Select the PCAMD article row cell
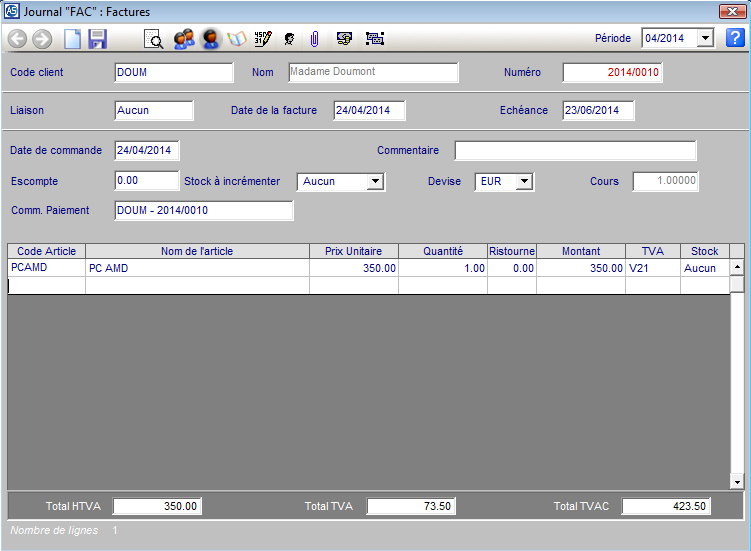 pyautogui.click(x=46, y=268)
